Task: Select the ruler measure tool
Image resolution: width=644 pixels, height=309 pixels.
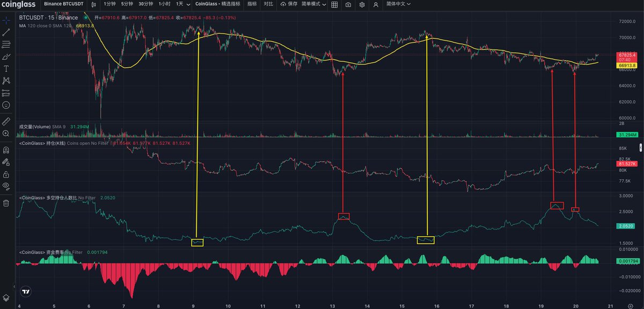Action: [x=6, y=121]
